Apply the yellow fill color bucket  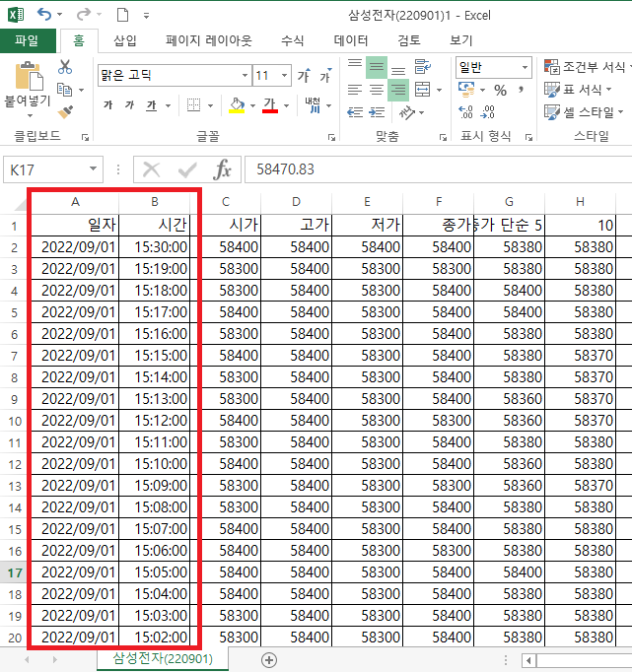[237, 105]
